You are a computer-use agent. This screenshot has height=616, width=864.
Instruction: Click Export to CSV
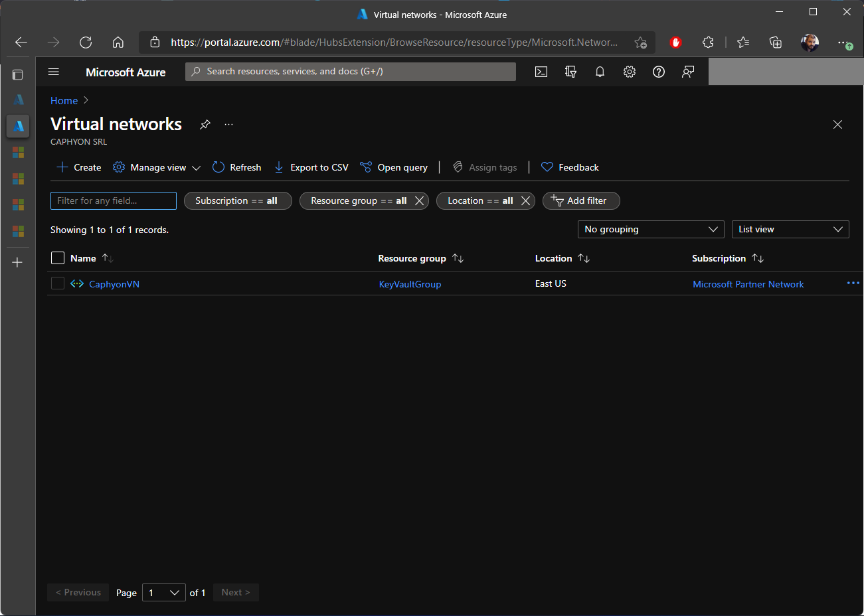point(311,167)
